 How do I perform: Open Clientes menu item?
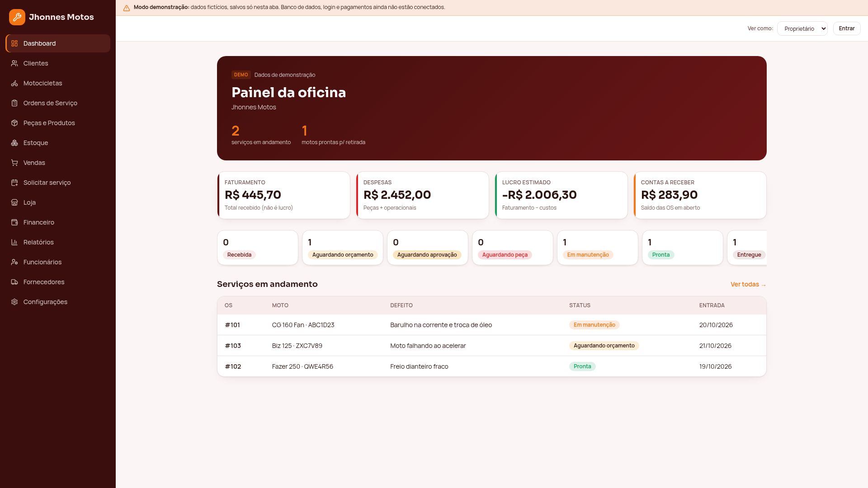coord(58,63)
